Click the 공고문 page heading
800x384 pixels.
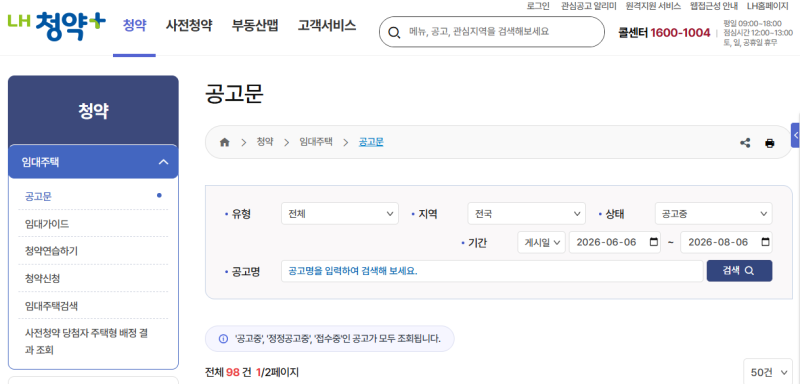click(x=234, y=94)
